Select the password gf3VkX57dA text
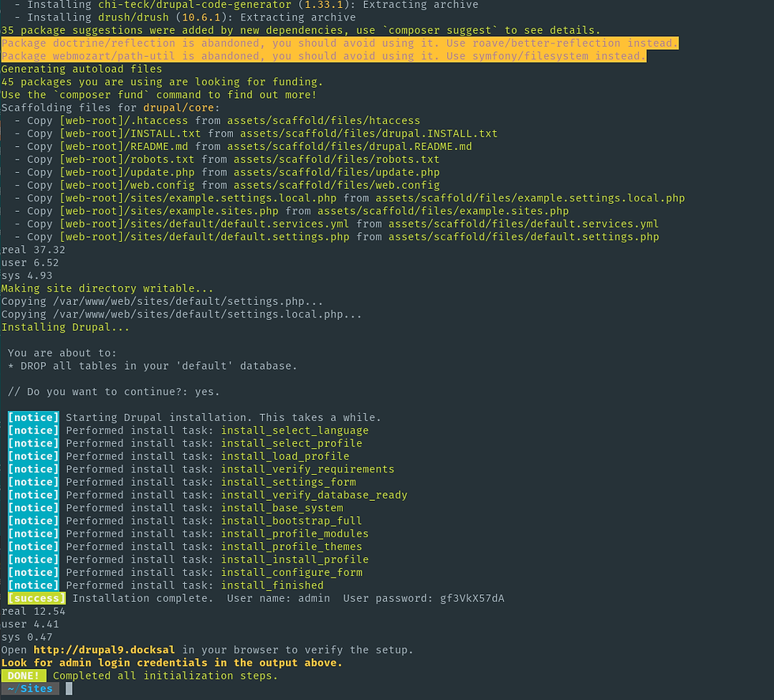 click(x=472, y=598)
